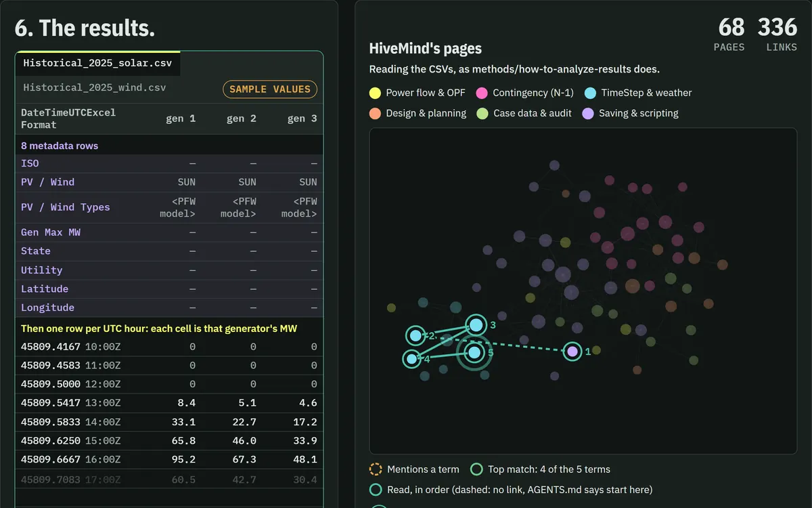Viewport: 812px width, 508px height.
Task: Click the green Case data & audit legend dot
Action: tap(482, 113)
